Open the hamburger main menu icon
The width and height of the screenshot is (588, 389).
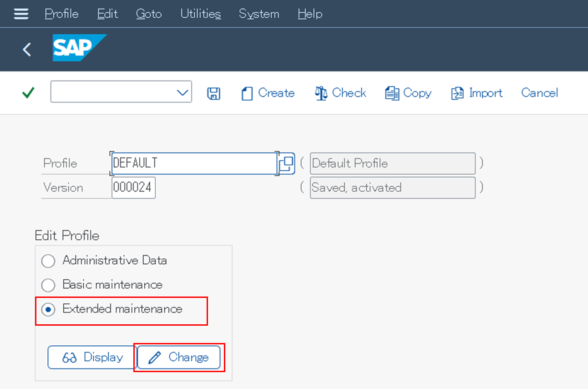tap(21, 14)
